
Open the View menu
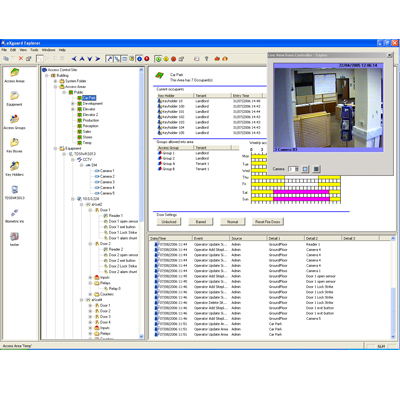coord(23,50)
